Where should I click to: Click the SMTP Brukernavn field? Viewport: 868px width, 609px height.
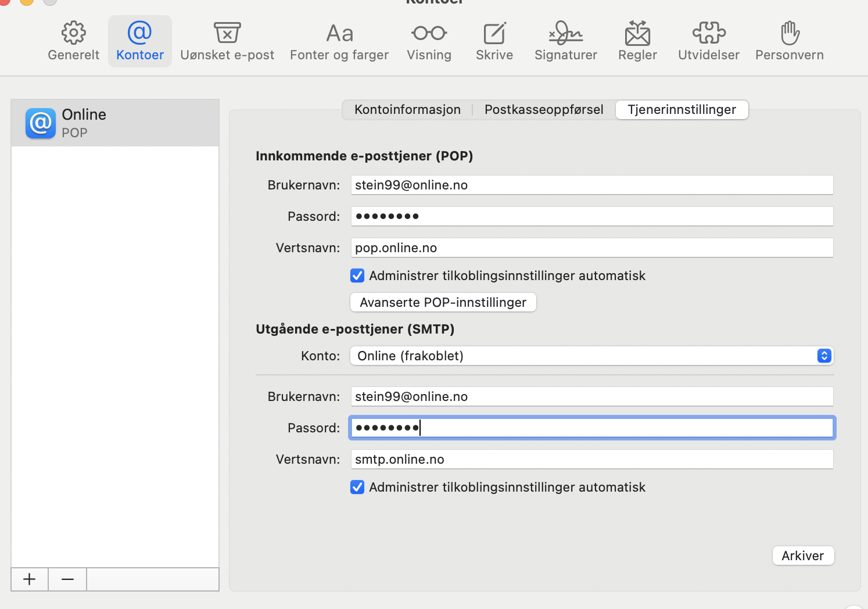tap(592, 396)
